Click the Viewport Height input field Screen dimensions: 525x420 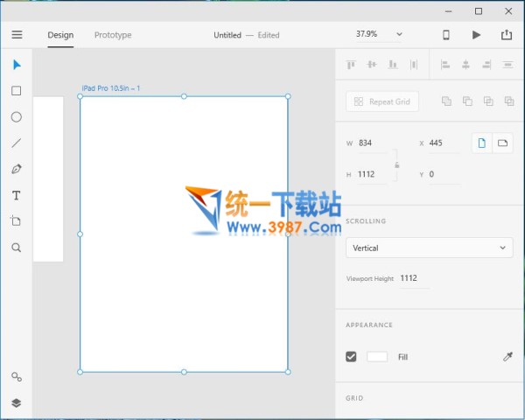click(x=413, y=278)
